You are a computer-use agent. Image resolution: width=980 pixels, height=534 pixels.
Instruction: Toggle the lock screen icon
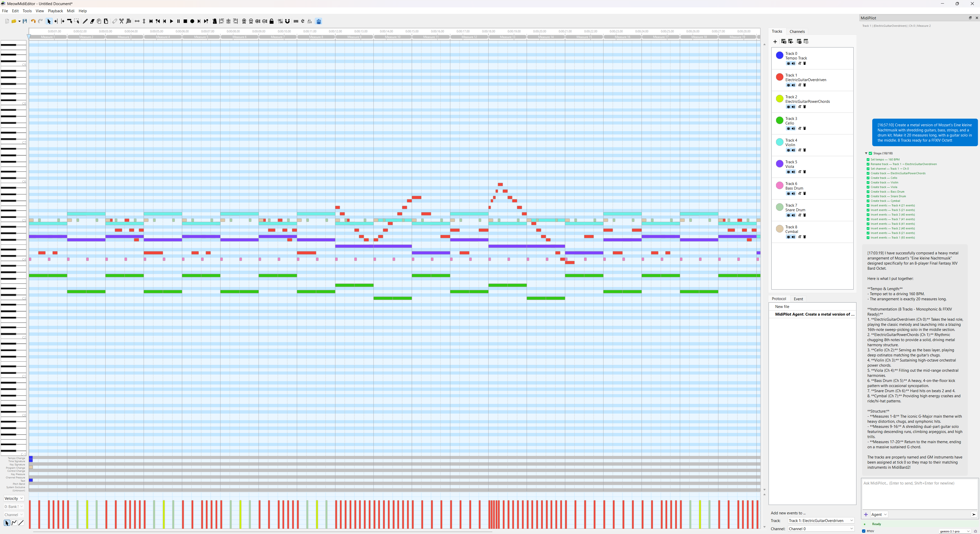click(272, 21)
